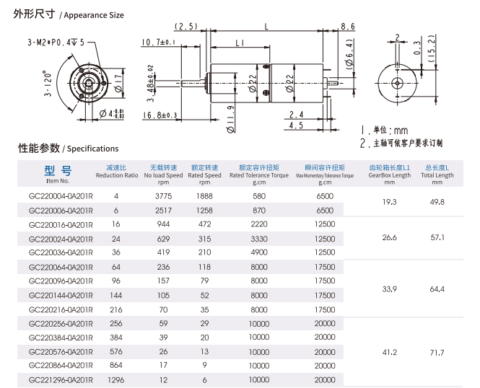This screenshot has width=480, height=388.
Task: Click the Appearance Size heading
Action: [x=69, y=15]
